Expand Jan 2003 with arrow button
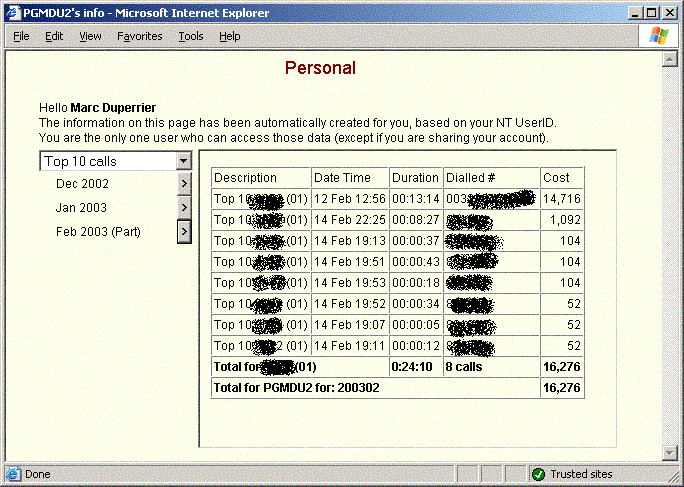 pos(184,208)
